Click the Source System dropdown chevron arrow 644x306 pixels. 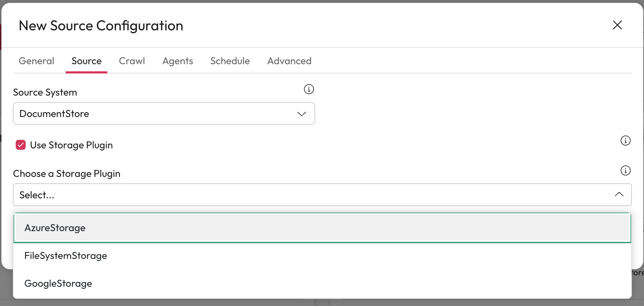[x=302, y=114]
